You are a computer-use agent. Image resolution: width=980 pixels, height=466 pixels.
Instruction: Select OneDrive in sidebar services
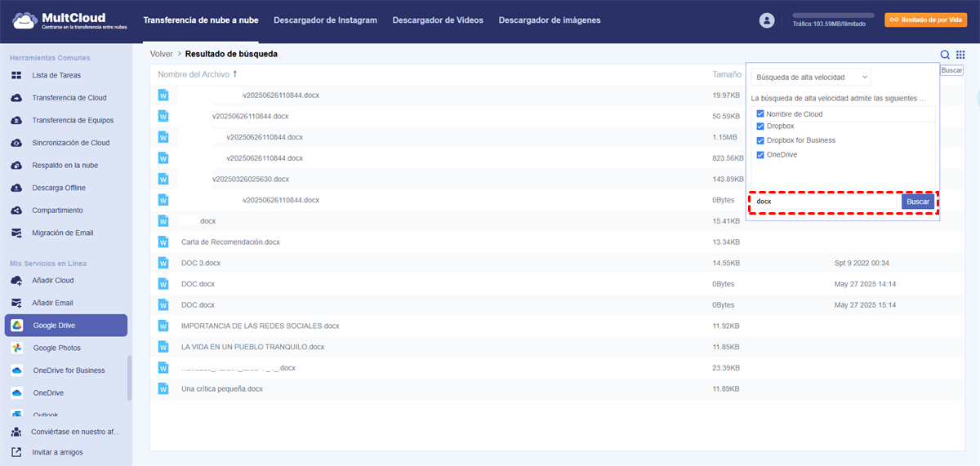coord(65,393)
